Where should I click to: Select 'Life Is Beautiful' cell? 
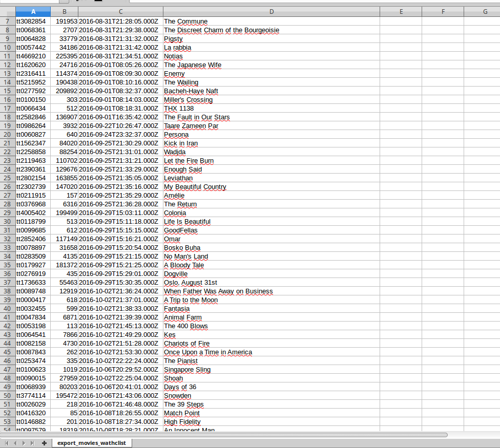pos(272,222)
